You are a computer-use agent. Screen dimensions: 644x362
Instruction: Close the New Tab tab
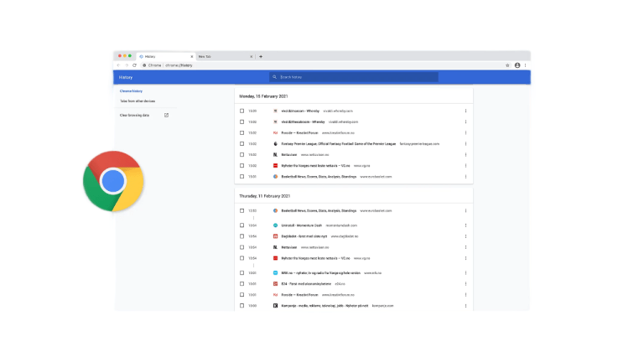(x=252, y=57)
